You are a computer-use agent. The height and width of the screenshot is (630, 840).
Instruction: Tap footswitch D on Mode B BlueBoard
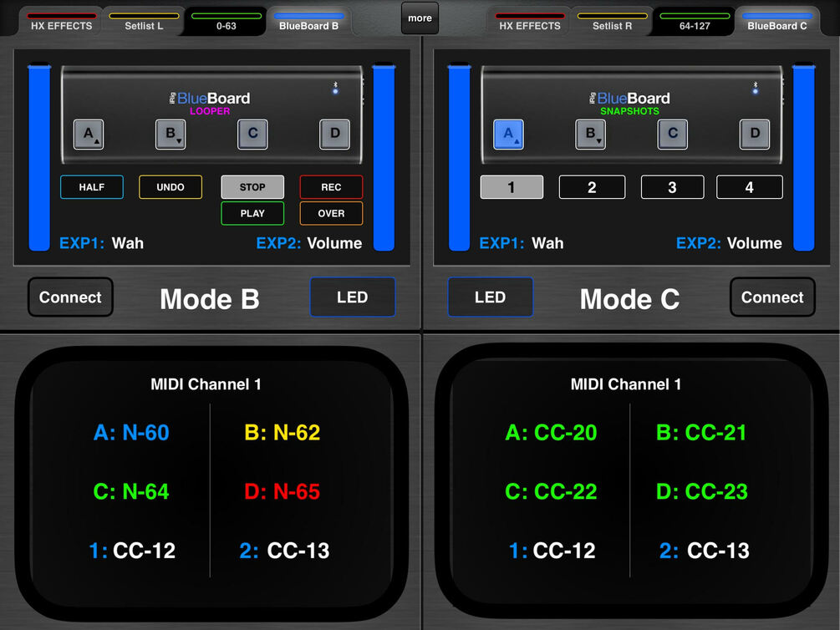click(x=335, y=134)
